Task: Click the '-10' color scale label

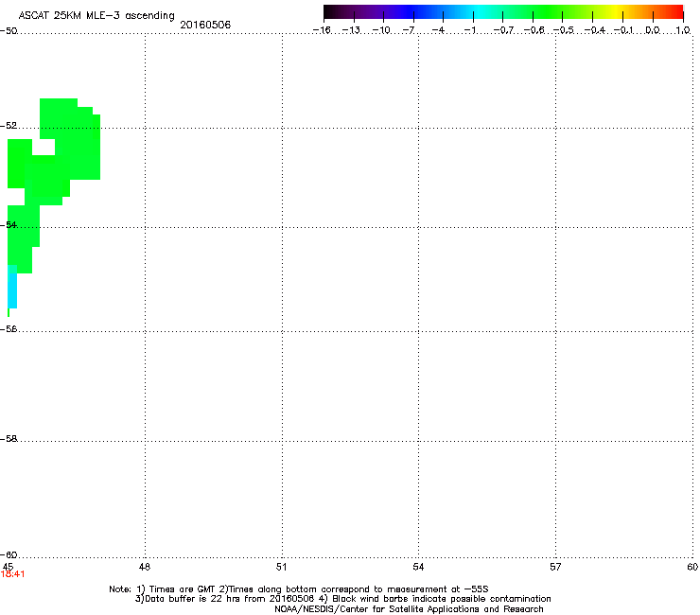Action: click(x=381, y=30)
